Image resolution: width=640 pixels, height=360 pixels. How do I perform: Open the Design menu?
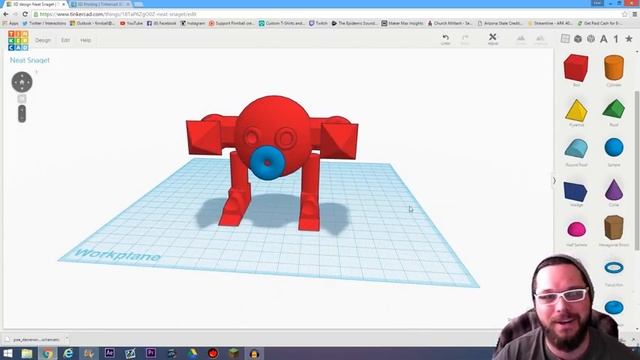[43, 40]
